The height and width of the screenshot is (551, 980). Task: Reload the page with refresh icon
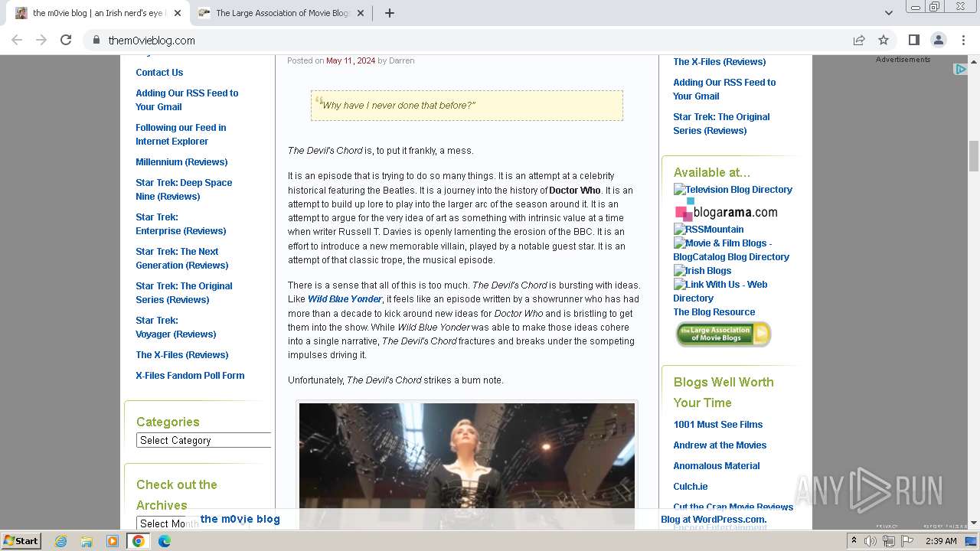[x=66, y=40]
